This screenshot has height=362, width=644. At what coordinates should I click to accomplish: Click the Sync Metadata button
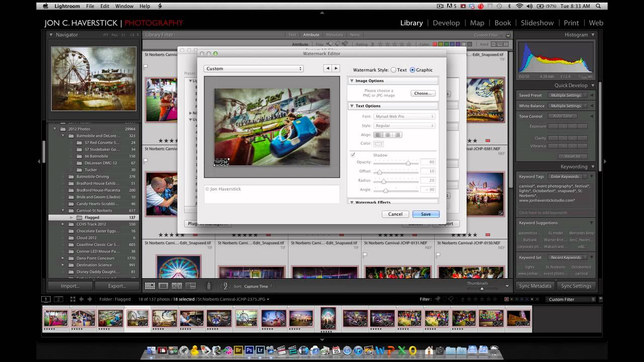(535, 286)
